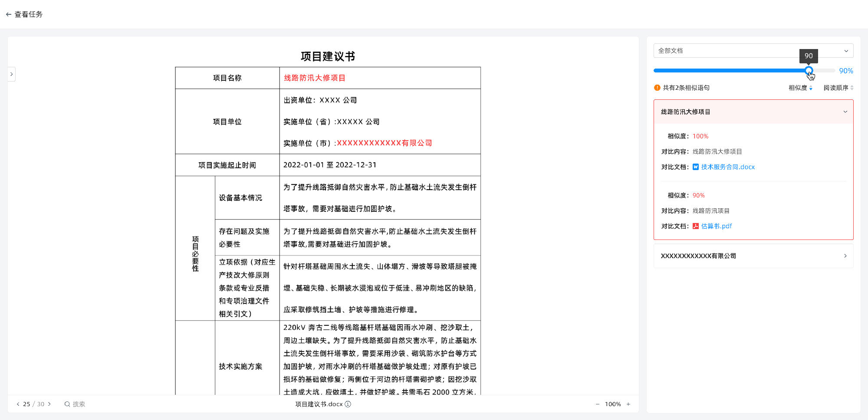Click the magnifier icon in the 搜索 bar
Viewport: 868px width, 420px height.
point(67,404)
